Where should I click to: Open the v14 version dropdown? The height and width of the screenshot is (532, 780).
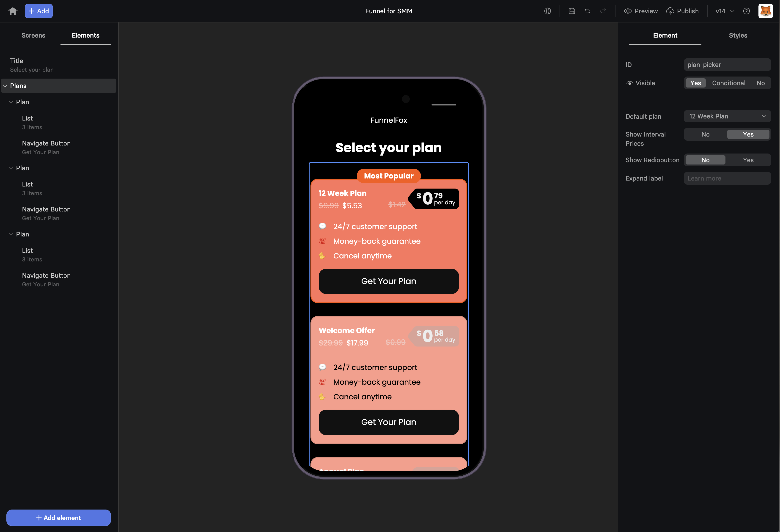[x=725, y=11]
